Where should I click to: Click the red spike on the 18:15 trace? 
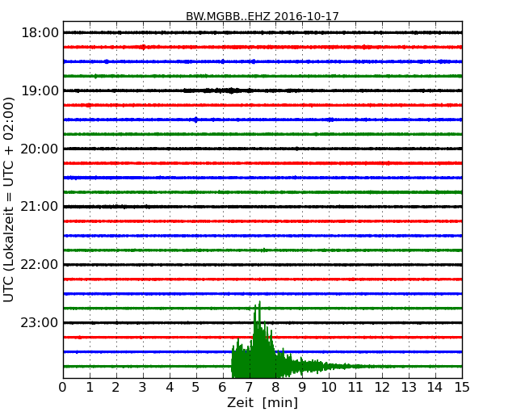pyautogui.click(x=143, y=47)
